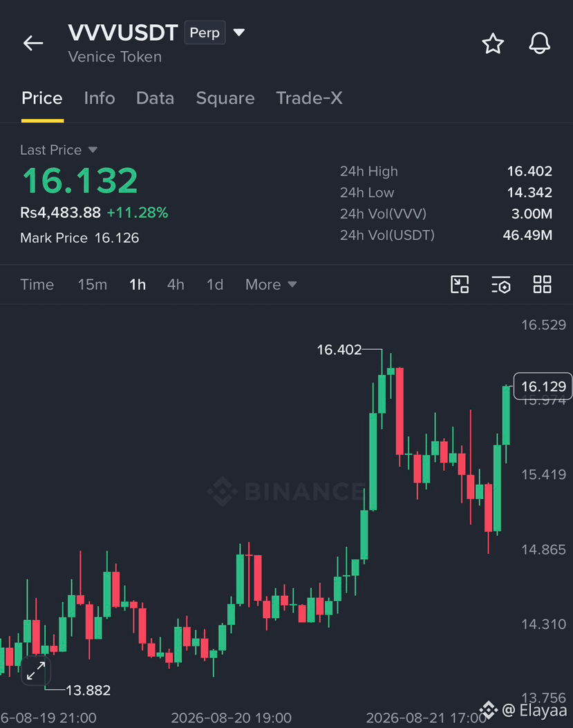
Task: Tap the 24h Vol(VVV) value 3.00M
Action: (532, 214)
